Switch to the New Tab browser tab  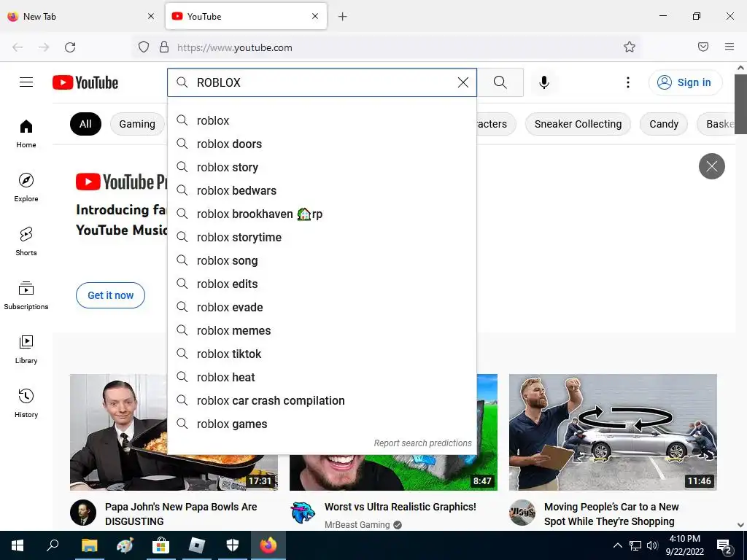pyautogui.click(x=82, y=16)
